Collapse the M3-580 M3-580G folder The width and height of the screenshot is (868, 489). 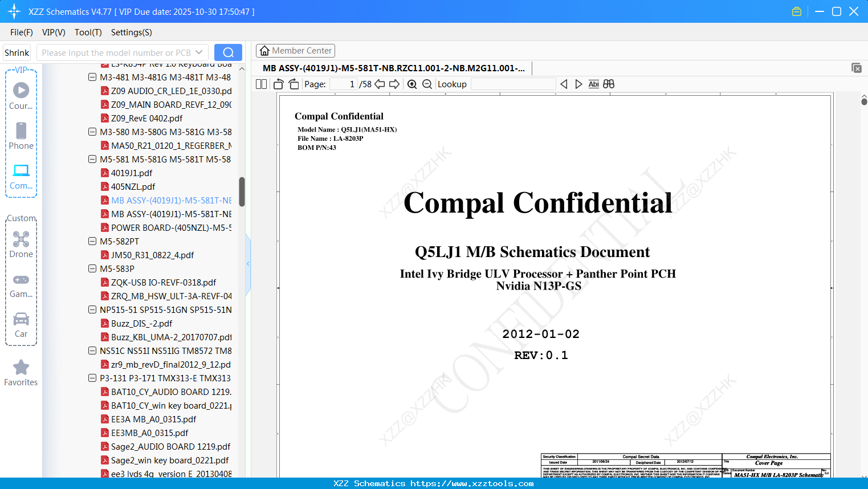(92, 132)
